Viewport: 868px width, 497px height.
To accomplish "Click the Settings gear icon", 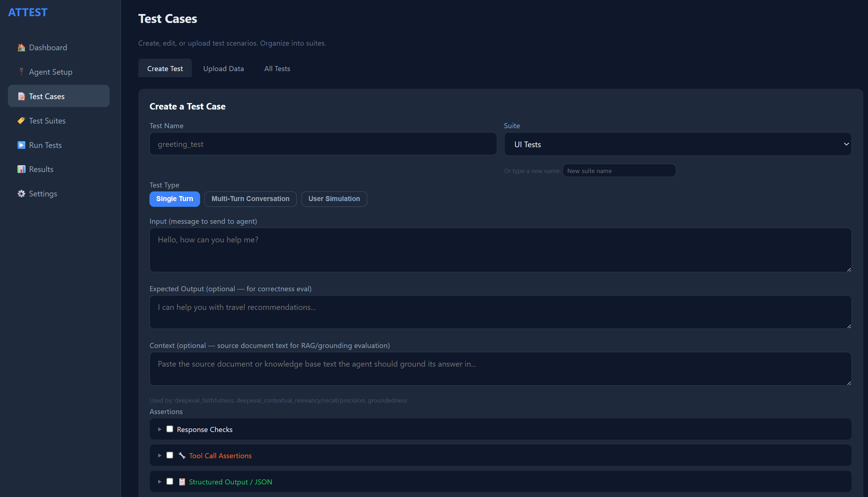I will click(x=22, y=194).
